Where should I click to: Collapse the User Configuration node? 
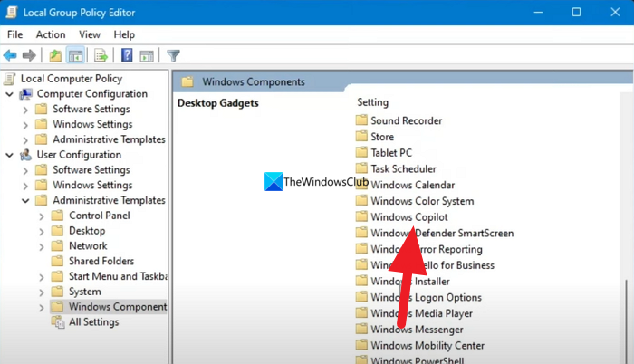(9, 155)
